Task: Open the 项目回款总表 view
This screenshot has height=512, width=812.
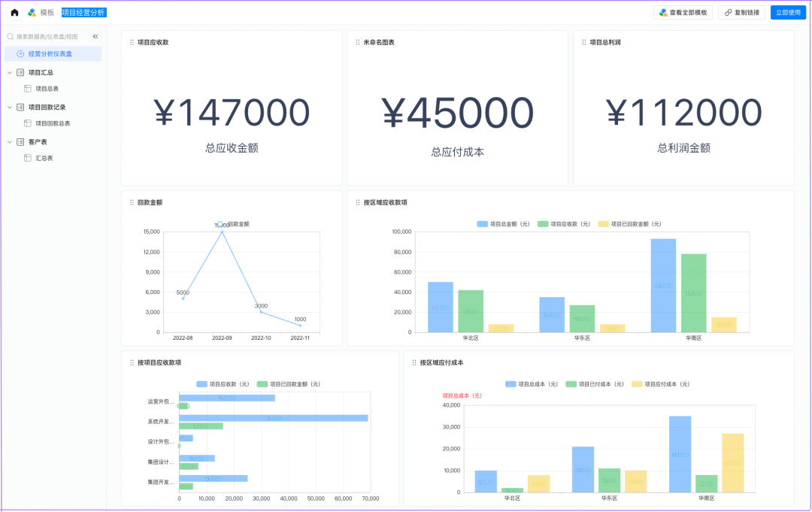Action: [x=53, y=123]
